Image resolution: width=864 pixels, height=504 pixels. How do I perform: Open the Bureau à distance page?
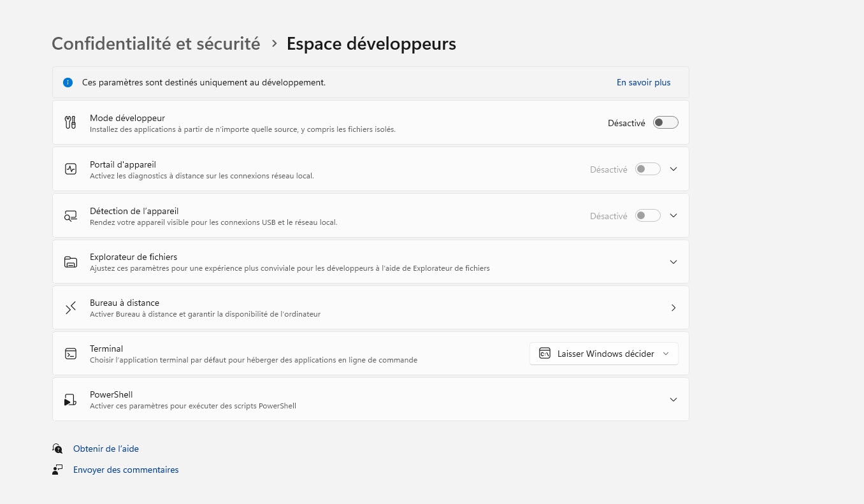(673, 308)
